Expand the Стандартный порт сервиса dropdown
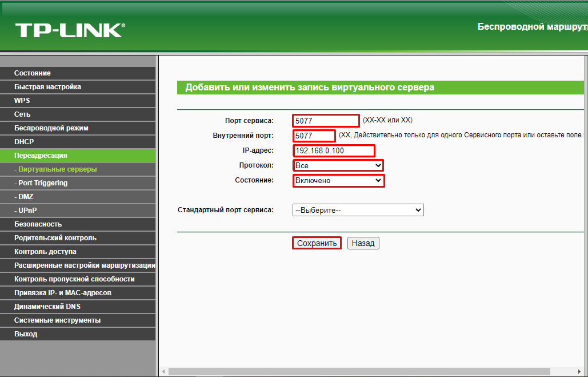Image resolution: width=588 pixels, height=377 pixels. pos(358,210)
